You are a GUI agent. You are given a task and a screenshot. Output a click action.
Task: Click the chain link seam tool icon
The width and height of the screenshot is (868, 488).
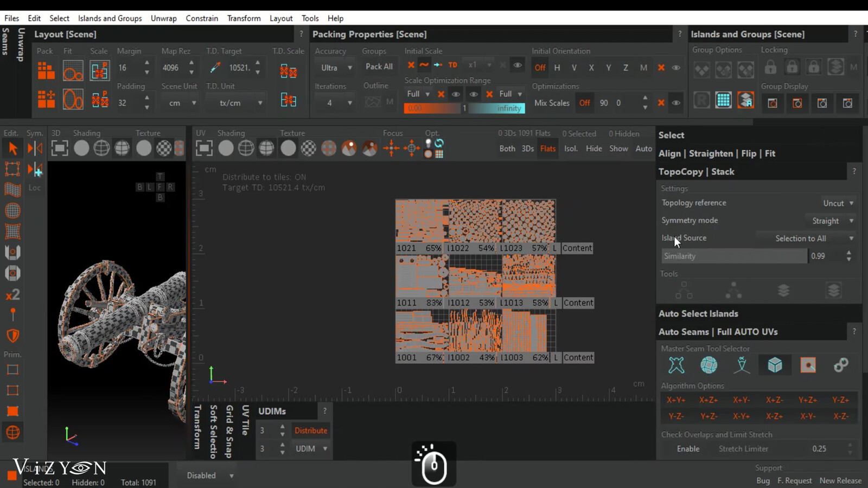pos(841,365)
